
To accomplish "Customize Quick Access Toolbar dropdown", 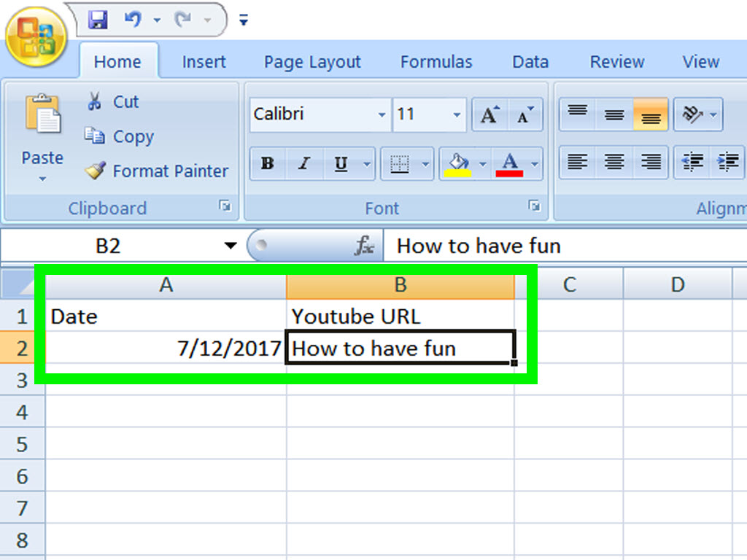I will pyautogui.click(x=244, y=20).
